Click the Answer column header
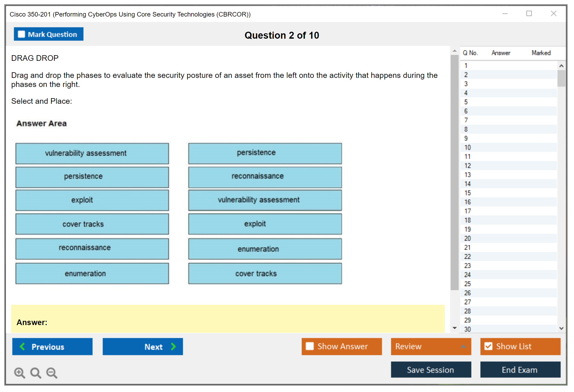The image size is (574, 392). (x=501, y=53)
